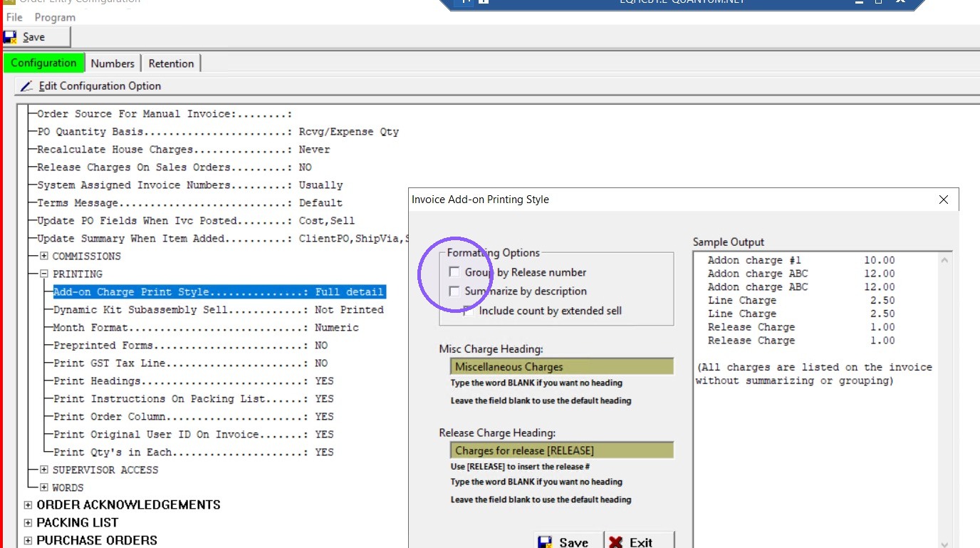Image resolution: width=980 pixels, height=548 pixels.
Task: Click the Save disk icon in the dialog
Action: pos(545,543)
